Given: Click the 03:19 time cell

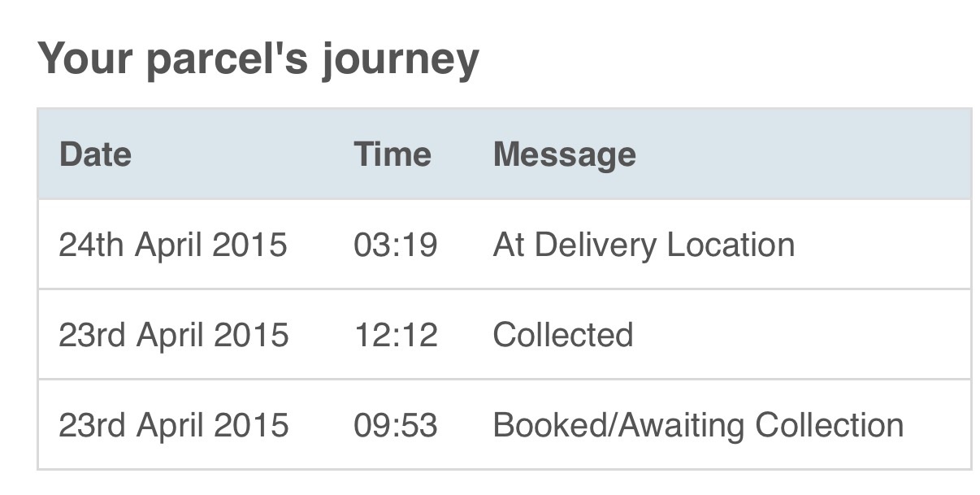Looking at the screenshot, I should (396, 245).
